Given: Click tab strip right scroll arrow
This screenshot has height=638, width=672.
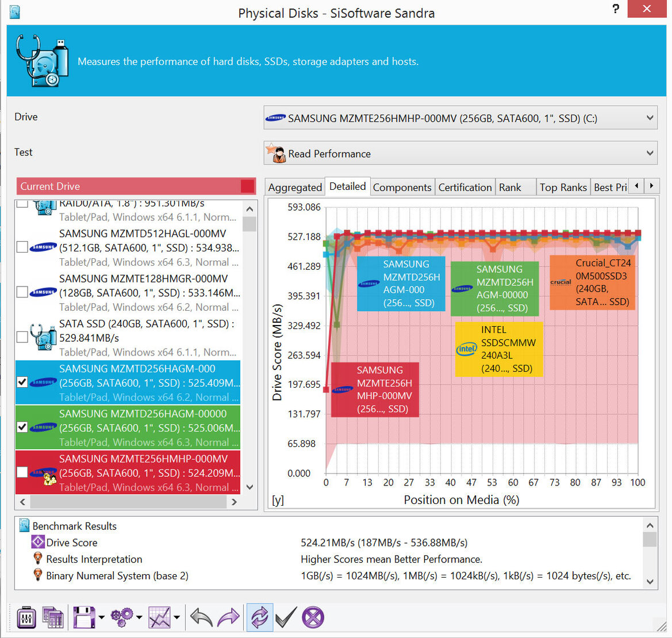Looking at the screenshot, I should pyautogui.click(x=651, y=186).
